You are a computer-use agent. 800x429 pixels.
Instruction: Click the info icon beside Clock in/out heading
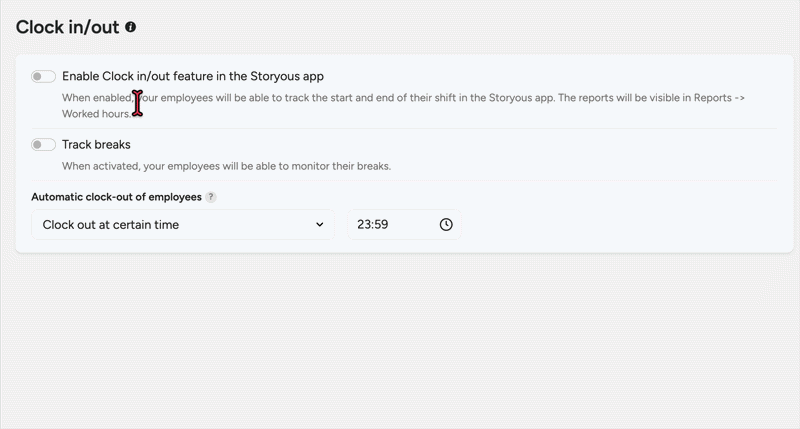[131, 28]
